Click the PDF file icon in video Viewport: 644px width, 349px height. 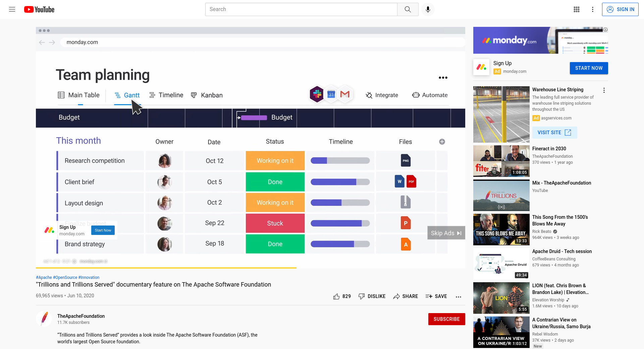pos(411,182)
